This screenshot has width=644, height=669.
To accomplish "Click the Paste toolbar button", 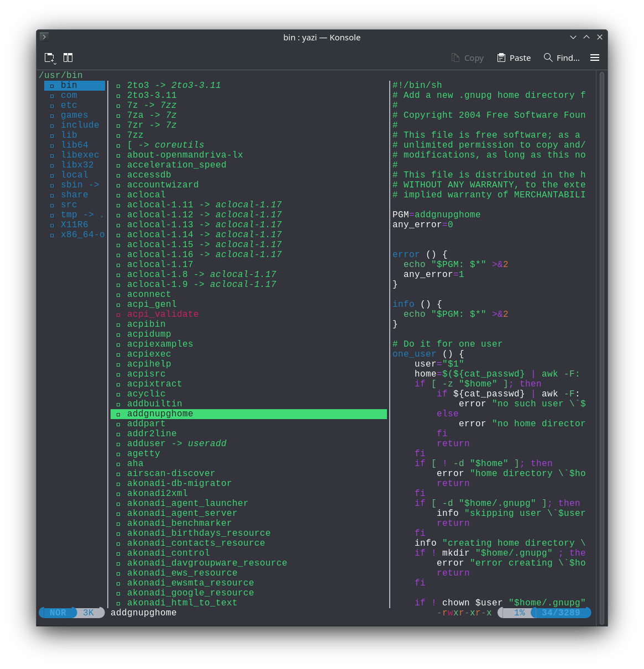I will [514, 58].
